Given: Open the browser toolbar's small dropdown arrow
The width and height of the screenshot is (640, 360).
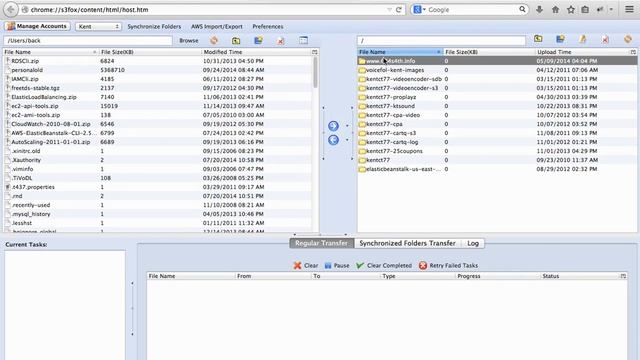Looking at the screenshot, I should tap(611, 9).
